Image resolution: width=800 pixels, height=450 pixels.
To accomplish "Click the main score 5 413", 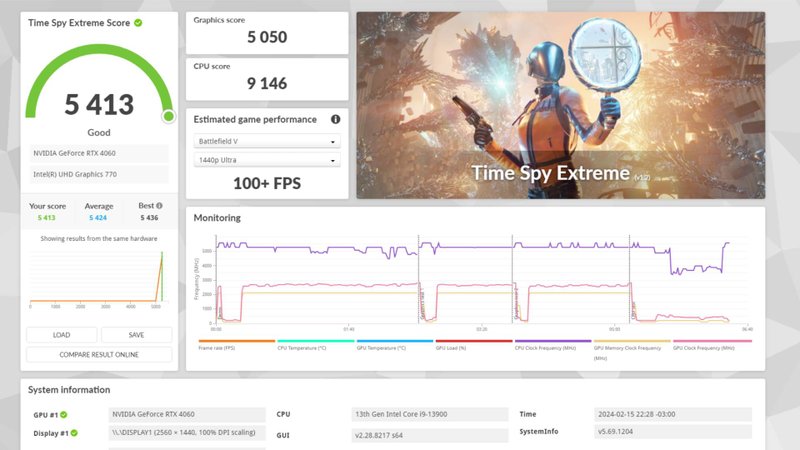I will [x=99, y=105].
